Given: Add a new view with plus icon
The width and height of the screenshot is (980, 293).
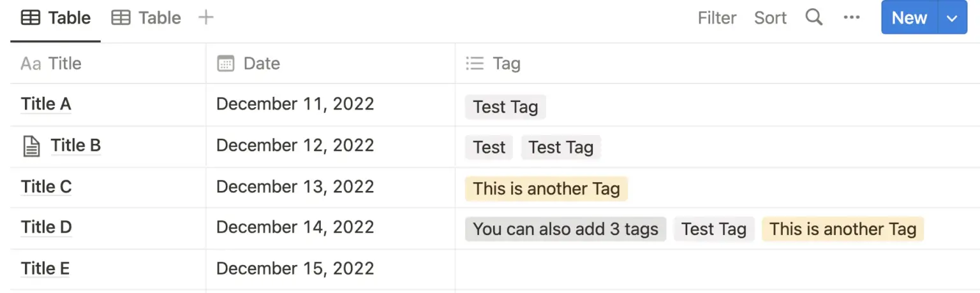Looking at the screenshot, I should (x=205, y=17).
